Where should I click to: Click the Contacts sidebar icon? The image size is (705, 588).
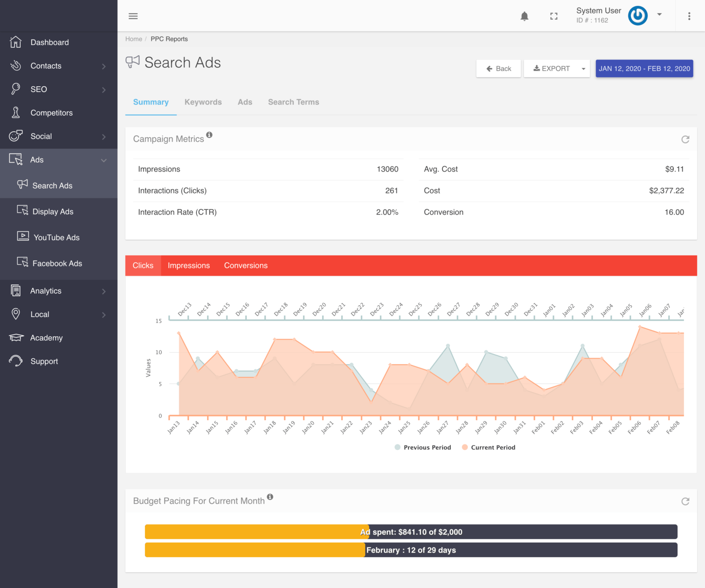(16, 66)
